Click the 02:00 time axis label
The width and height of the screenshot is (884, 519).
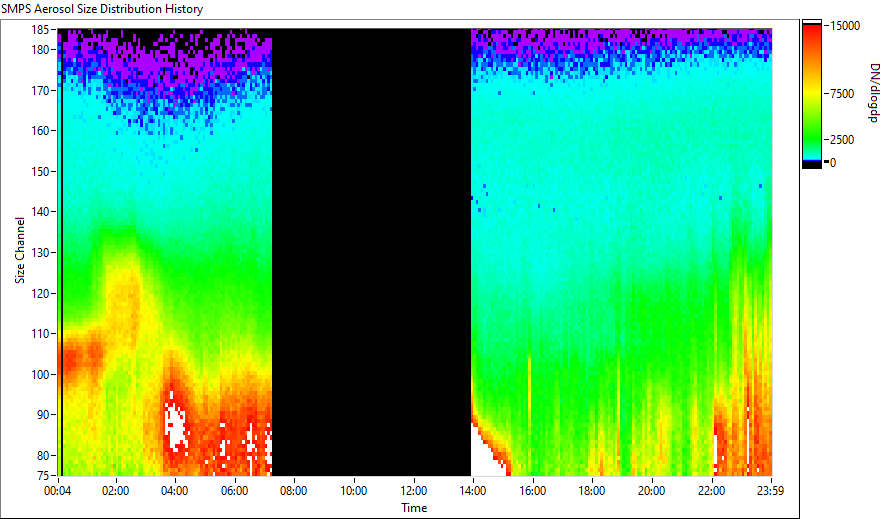tap(116, 491)
